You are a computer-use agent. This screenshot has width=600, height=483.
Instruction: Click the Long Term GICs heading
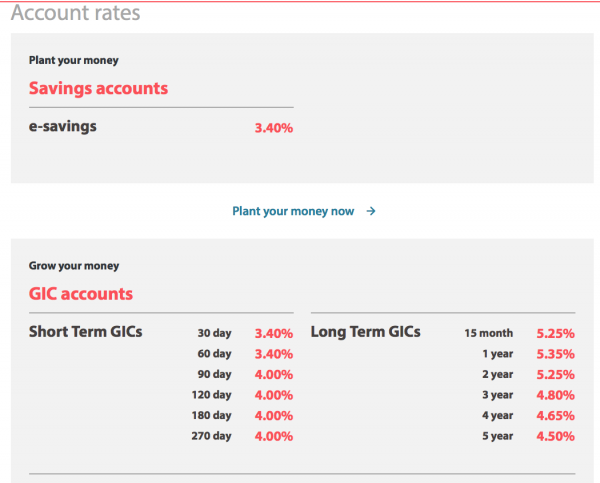pyautogui.click(x=366, y=332)
